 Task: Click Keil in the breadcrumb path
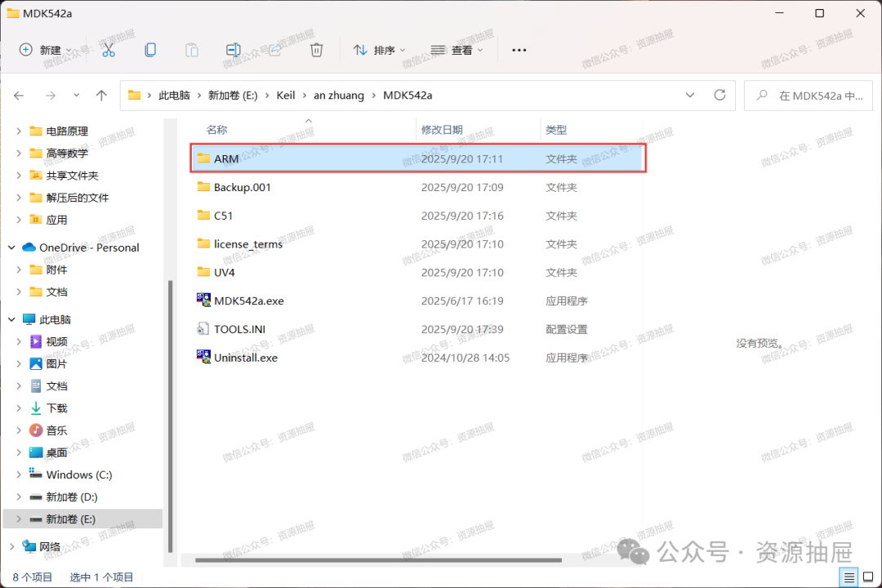click(x=286, y=96)
